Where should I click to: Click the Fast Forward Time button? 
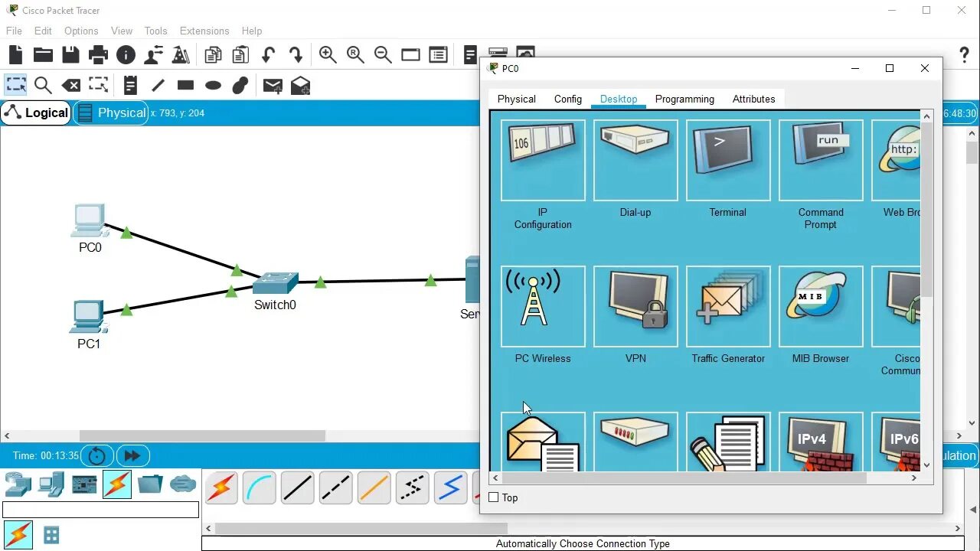pyautogui.click(x=132, y=455)
